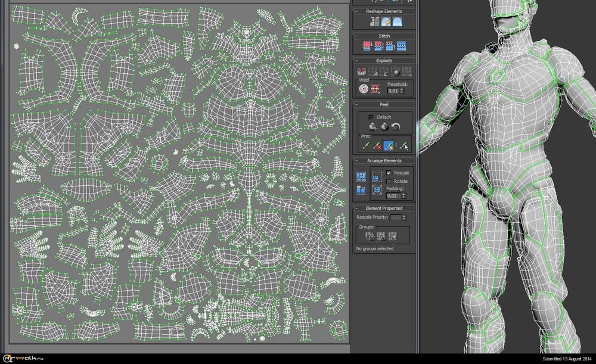Collapse the Reshape Elements rollout
The image size is (596, 364).
pos(384,11)
